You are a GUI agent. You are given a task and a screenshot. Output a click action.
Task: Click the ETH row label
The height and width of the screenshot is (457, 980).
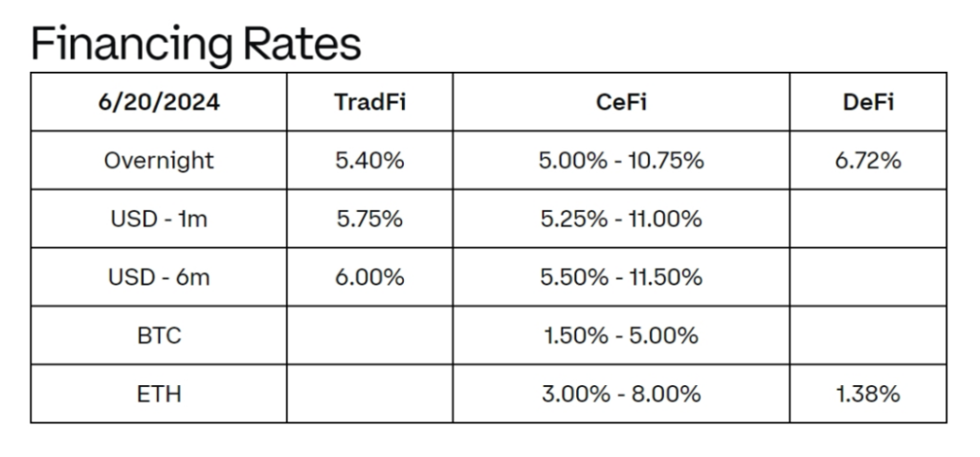pos(159,394)
